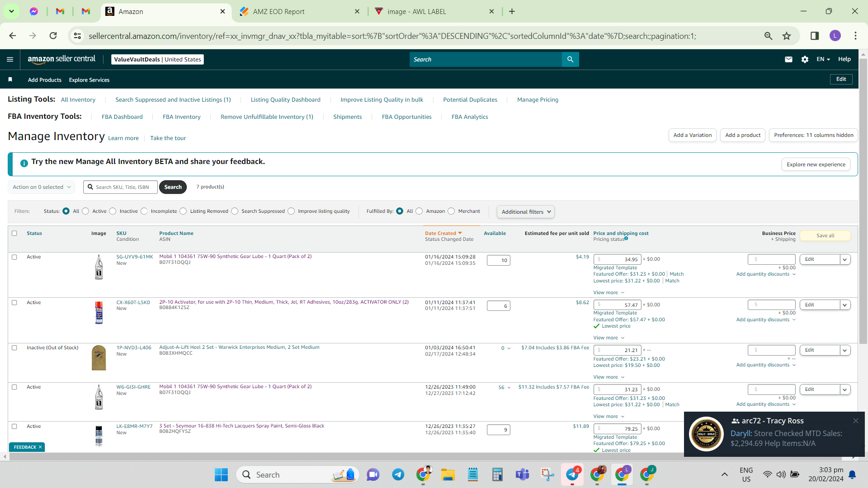Click the zoom magnifier icon in address bar
Image resolution: width=868 pixels, height=488 pixels.
pos(768,36)
